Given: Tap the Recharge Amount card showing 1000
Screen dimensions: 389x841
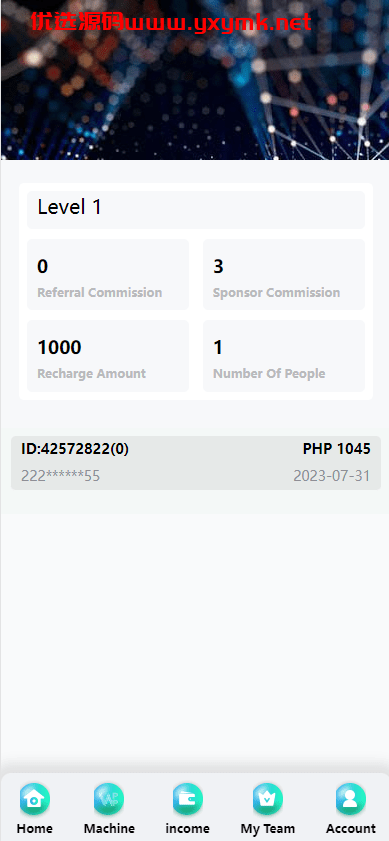Looking at the screenshot, I should [108, 356].
